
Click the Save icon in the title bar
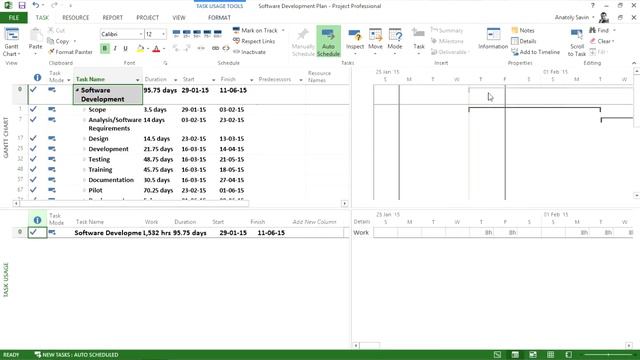point(22,6)
